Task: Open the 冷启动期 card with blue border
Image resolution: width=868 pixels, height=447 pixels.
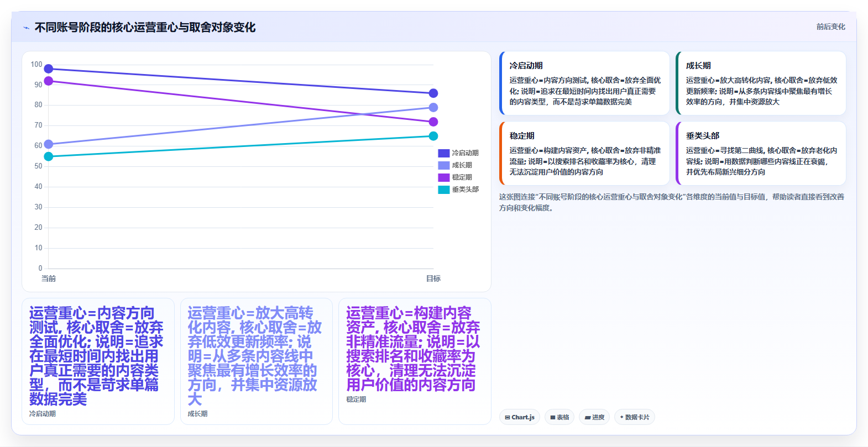Action: [584, 83]
